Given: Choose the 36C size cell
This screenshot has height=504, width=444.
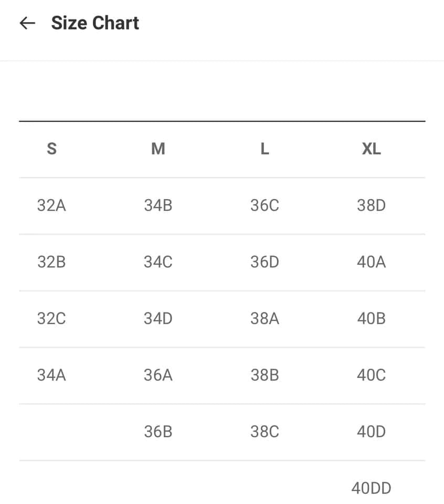Looking at the screenshot, I should click(265, 205).
